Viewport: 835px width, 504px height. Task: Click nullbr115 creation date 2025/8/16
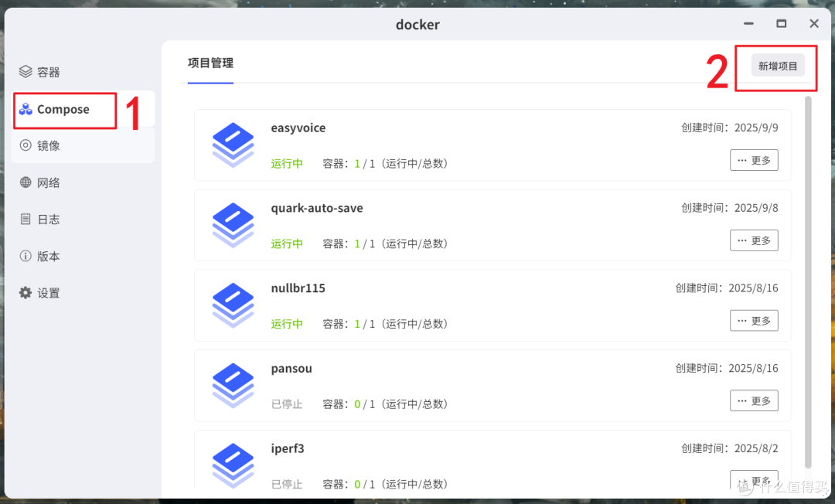(x=753, y=288)
